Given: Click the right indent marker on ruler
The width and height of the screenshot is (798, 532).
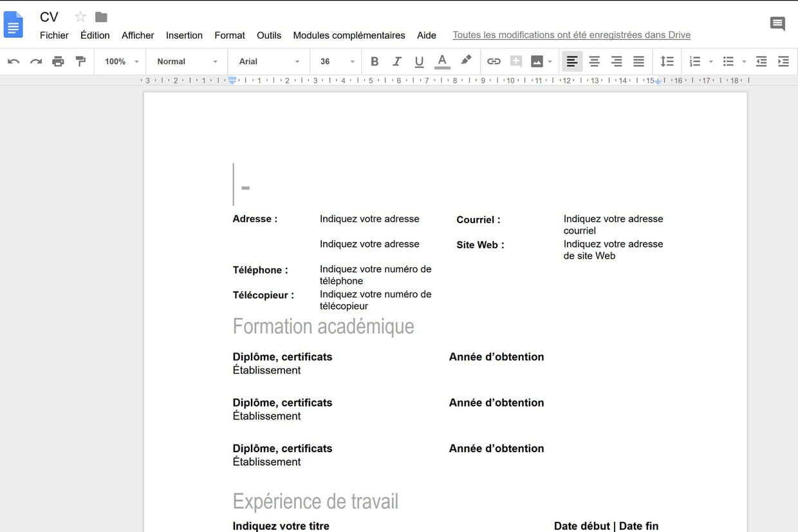Looking at the screenshot, I should click(658, 82).
